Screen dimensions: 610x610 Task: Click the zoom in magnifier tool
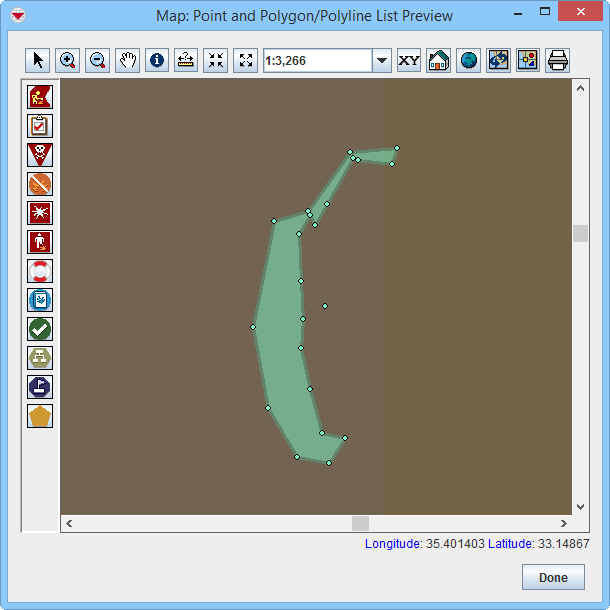(x=68, y=60)
